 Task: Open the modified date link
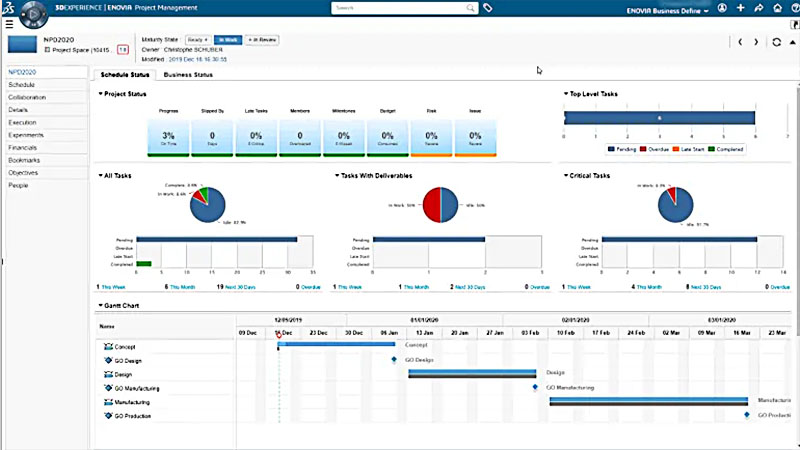(198, 59)
